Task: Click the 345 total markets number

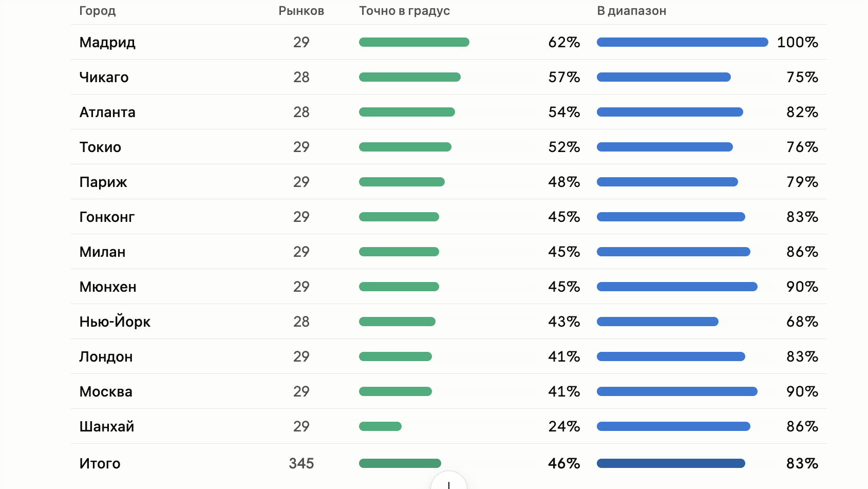Action: point(301,463)
